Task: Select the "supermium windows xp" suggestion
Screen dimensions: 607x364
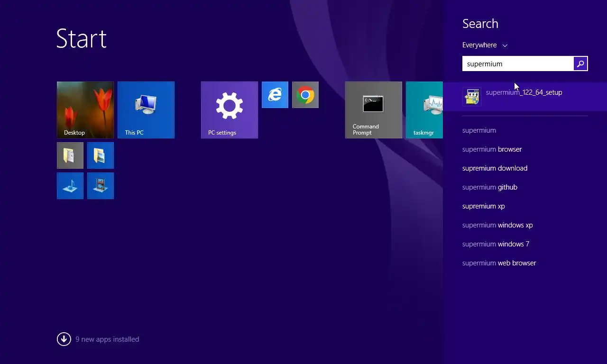Action: (497, 225)
